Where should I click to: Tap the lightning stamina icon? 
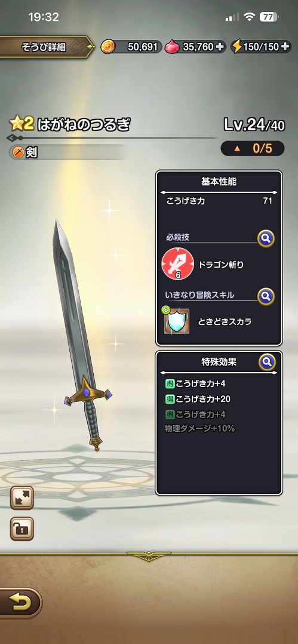coord(236,47)
